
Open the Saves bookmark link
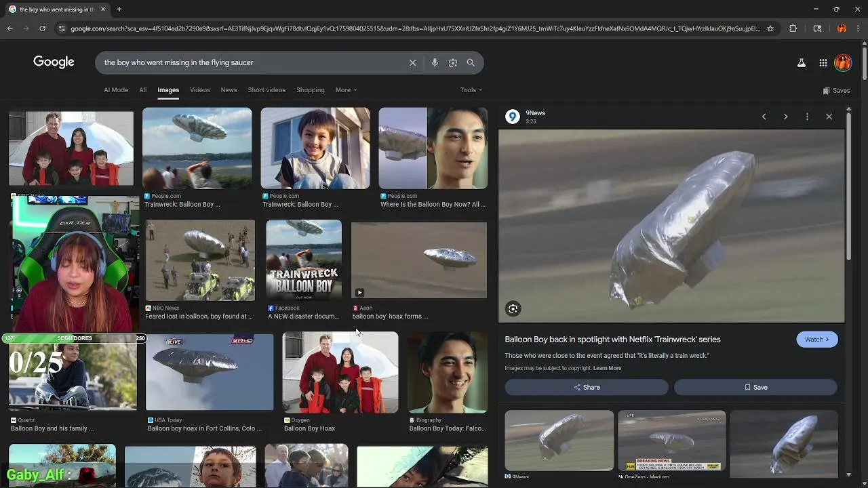coord(836,90)
